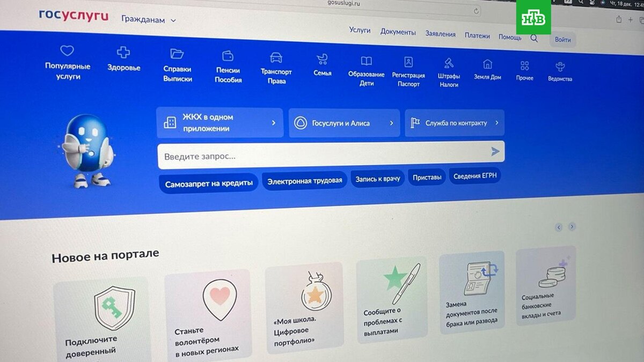Open Моя школа Цифровое портфолио card
This screenshot has width=644, height=362.
tap(304, 309)
